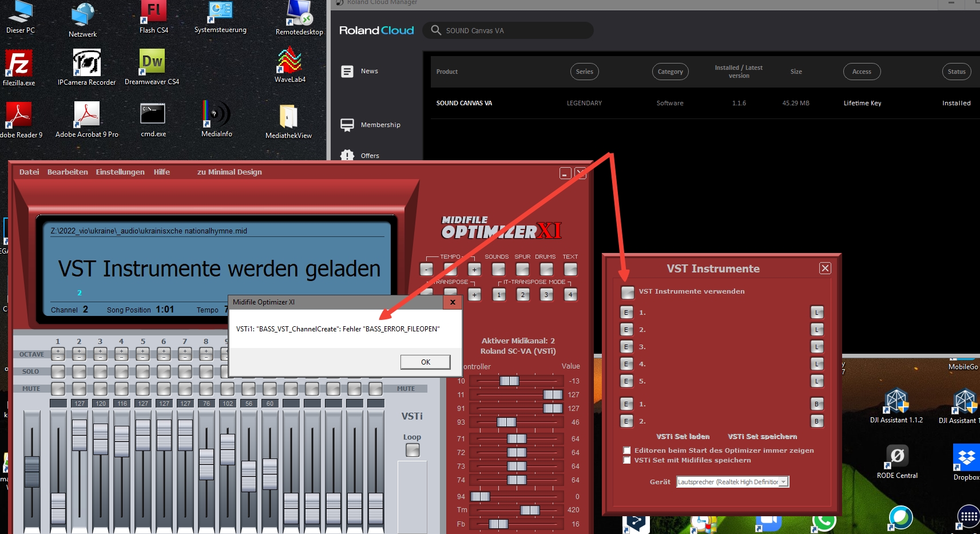
Task: Click the search icon in Roland Cloud
Action: 436,30
